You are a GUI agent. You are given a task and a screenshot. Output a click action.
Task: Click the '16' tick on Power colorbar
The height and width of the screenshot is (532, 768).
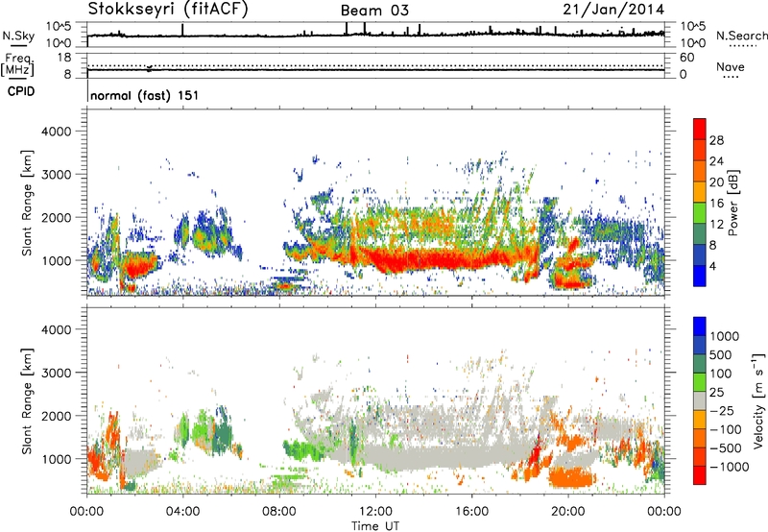pyautogui.click(x=716, y=204)
